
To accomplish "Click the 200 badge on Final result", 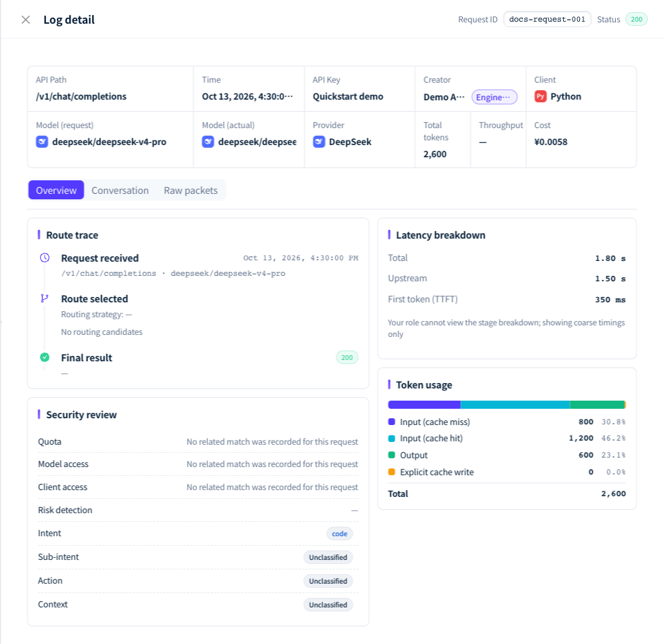I will point(347,357).
